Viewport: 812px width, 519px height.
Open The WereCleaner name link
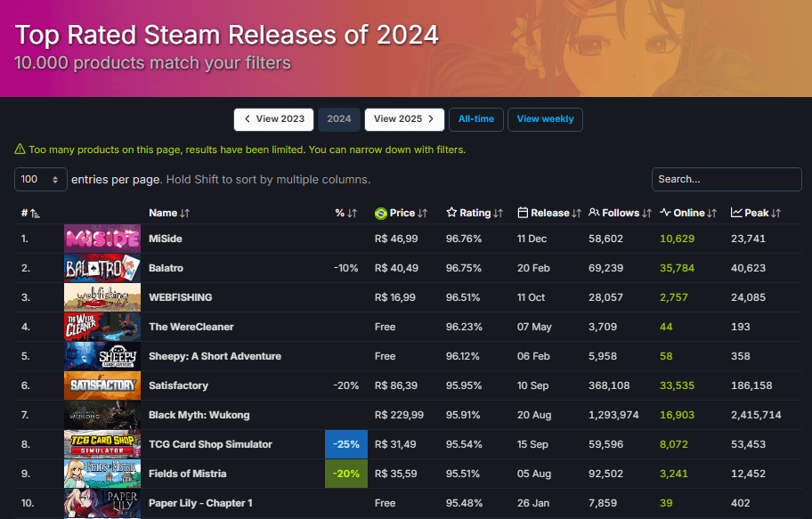click(191, 327)
